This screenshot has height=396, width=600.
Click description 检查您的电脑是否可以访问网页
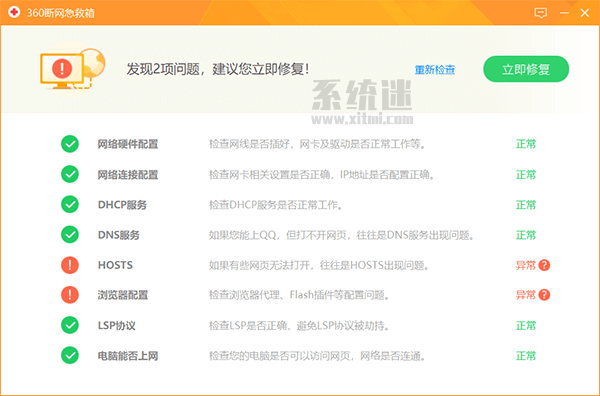317,356
